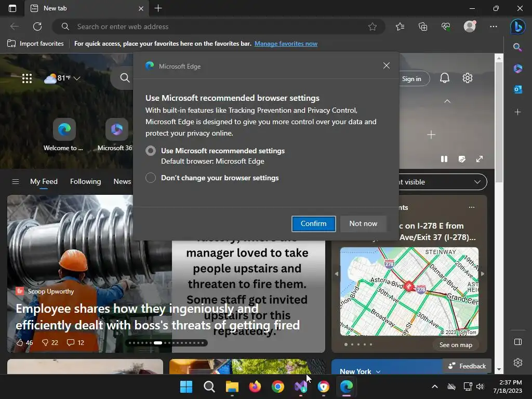Open the Settings and more ellipsis menu

pyautogui.click(x=494, y=26)
